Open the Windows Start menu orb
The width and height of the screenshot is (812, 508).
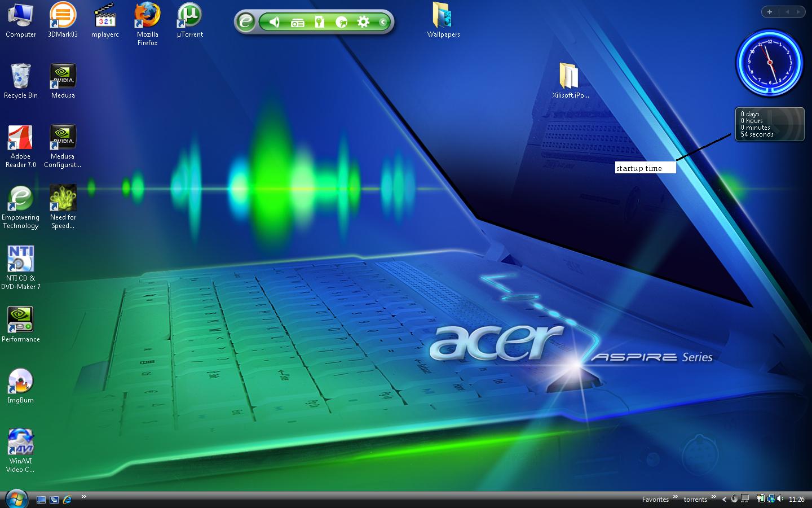[16, 499]
